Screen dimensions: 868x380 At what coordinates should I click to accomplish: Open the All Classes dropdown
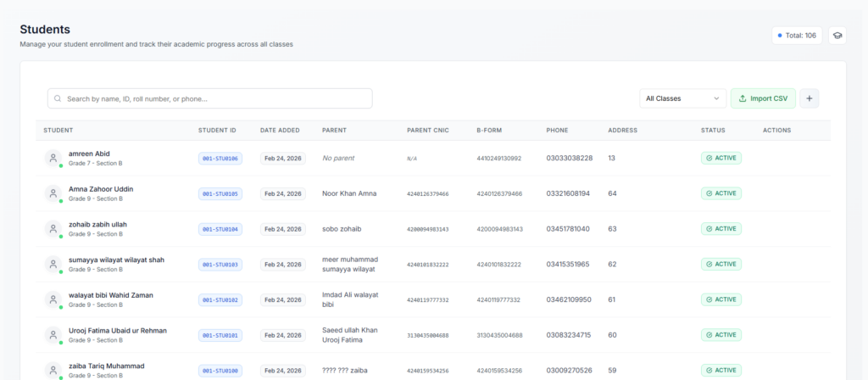[682, 98]
